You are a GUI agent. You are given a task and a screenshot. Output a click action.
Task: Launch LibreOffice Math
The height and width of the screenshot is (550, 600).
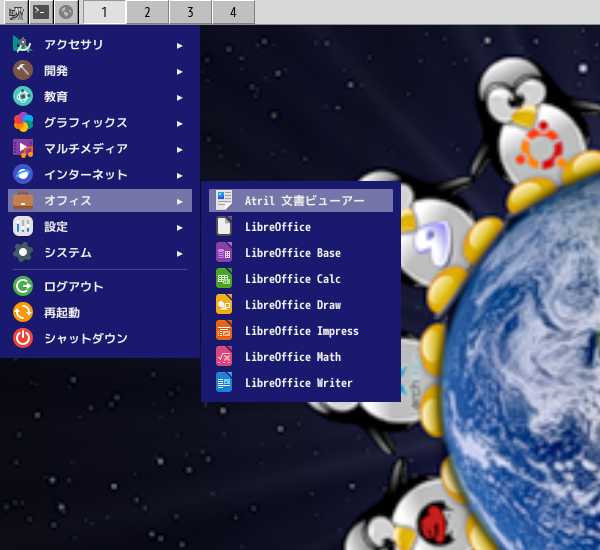pyautogui.click(x=301, y=357)
